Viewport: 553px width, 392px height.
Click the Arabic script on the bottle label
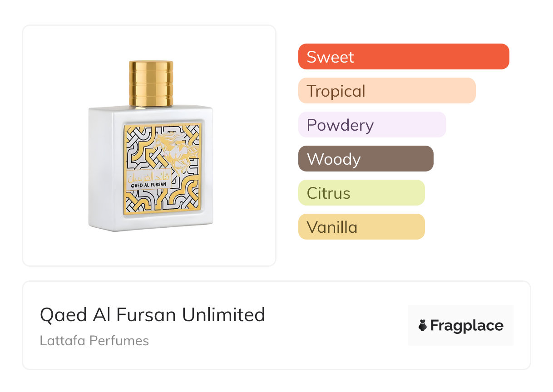[150, 175]
